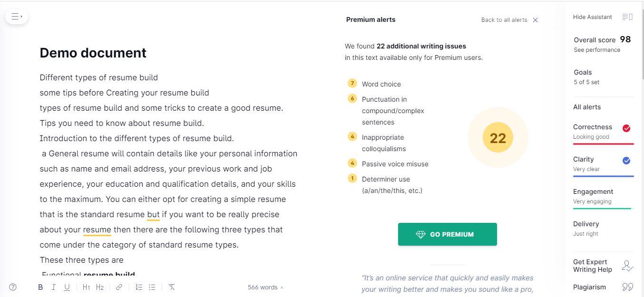This screenshot has width=644, height=297.
Task: Click the GO PREMIUM button
Action: (x=447, y=234)
